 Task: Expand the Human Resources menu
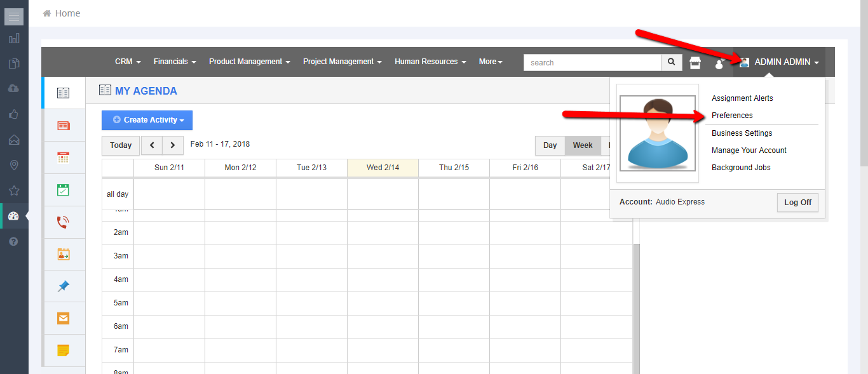click(430, 62)
